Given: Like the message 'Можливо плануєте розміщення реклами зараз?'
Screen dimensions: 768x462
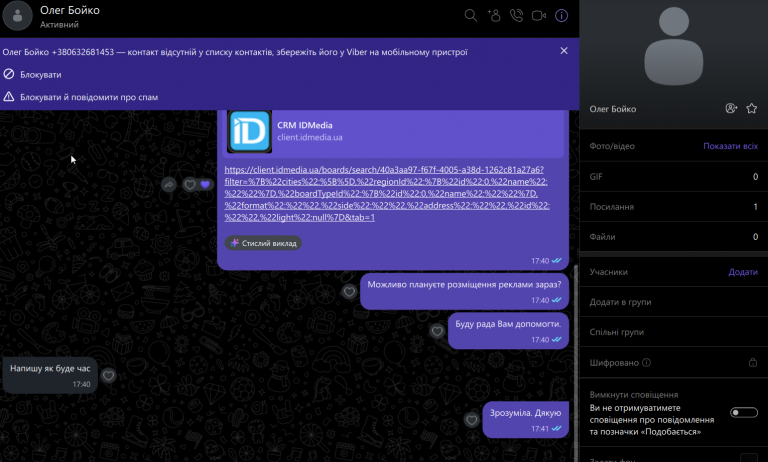Looking at the screenshot, I should click(349, 292).
